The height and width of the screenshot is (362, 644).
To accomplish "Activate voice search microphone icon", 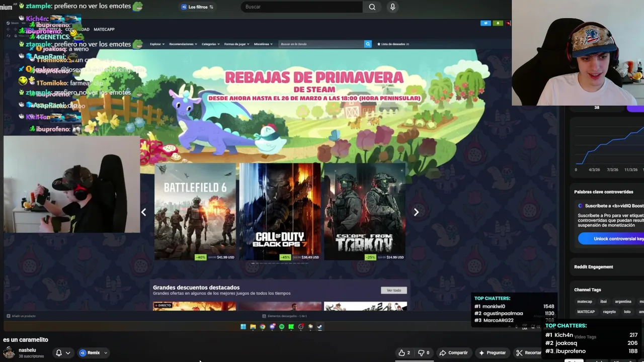I will pyautogui.click(x=393, y=7).
